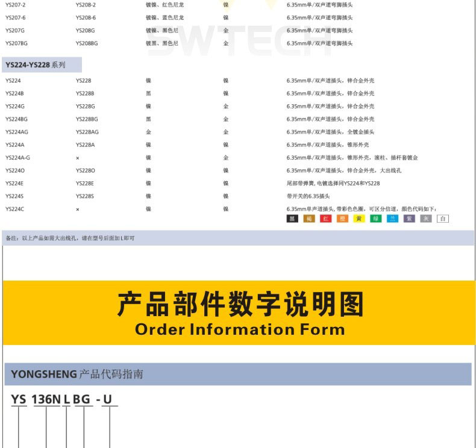
Task: Pick the blue 兰 color swatch
Action: pos(393,219)
